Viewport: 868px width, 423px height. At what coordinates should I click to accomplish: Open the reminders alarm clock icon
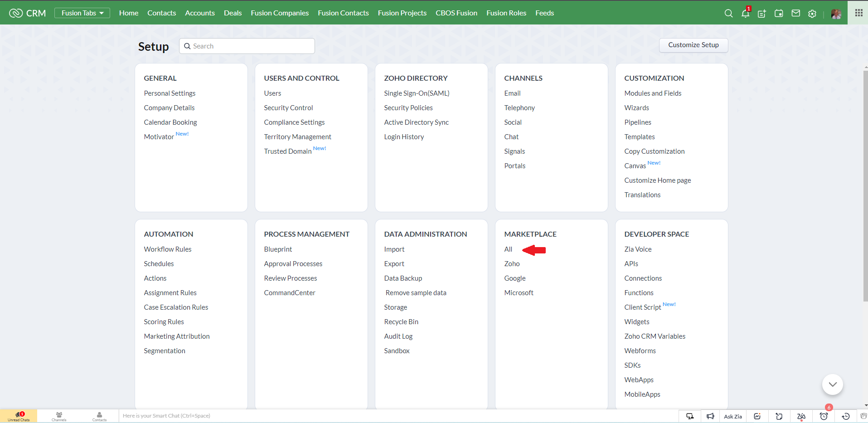pos(824,416)
